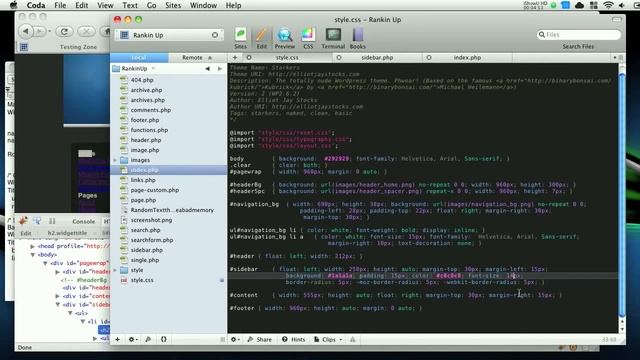640x360 pixels.
Task: Open the Terminal toolbar icon
Action: [333, 38]
